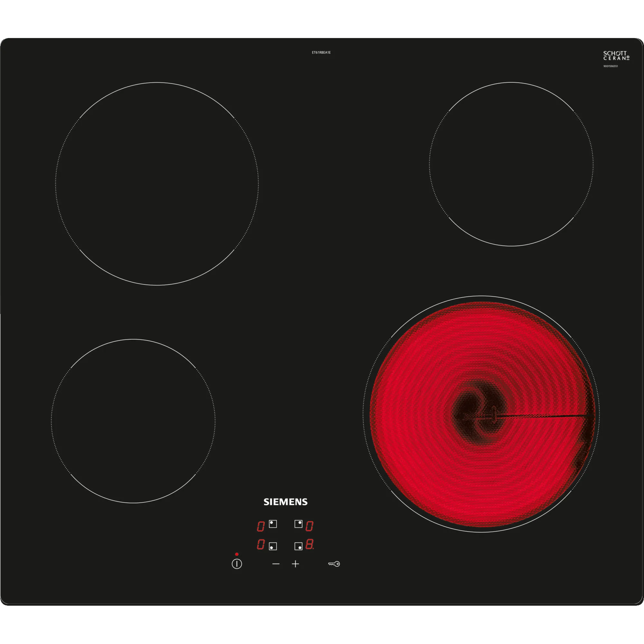644x644 pixels.
Task: Click the large rear-left burner ring
Action: click(x=157, y=184)
